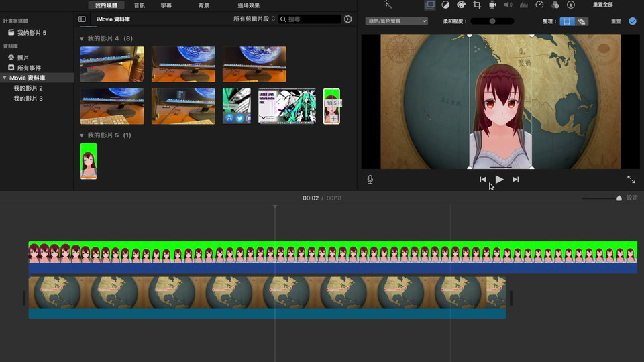
Task: Open the timeline 設定 settings
Action: pyautogui.click(x=632, y=198)
